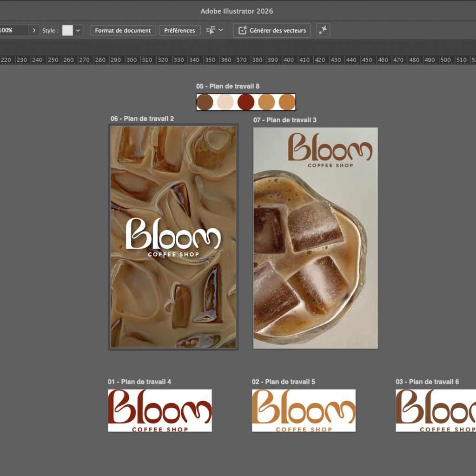Click the '07 - Plan de travail 3' label
Viewport: 476px width, 476px height.
click(x=285, y=120)
